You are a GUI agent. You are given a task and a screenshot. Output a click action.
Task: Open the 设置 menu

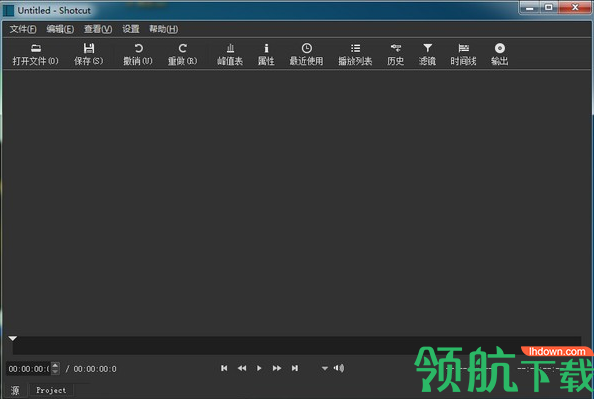click(131, 29)
